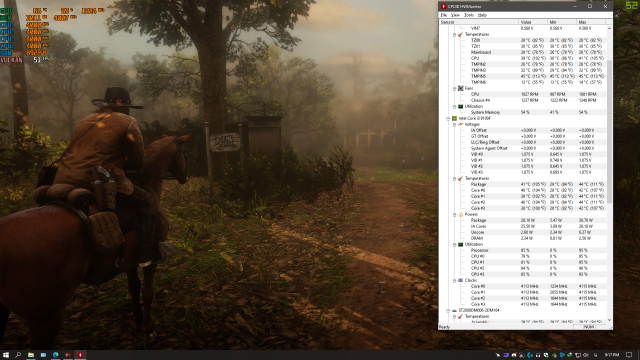640x360 pixels.
Task: Launch Microsoft Edge from the taskbar
Action: 56,355
